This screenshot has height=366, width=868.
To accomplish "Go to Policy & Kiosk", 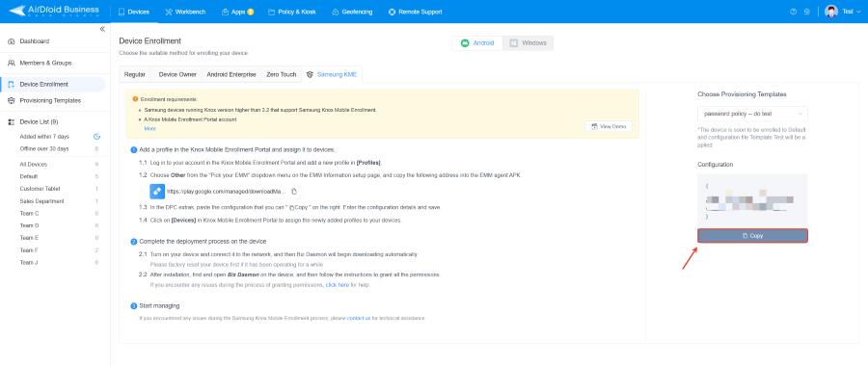I will click(x=291, y=12).
